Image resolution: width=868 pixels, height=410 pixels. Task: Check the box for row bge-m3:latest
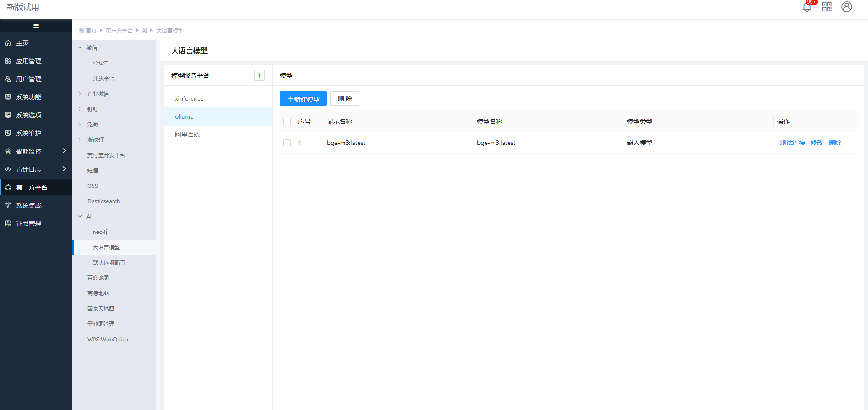[x=287, y=143]
